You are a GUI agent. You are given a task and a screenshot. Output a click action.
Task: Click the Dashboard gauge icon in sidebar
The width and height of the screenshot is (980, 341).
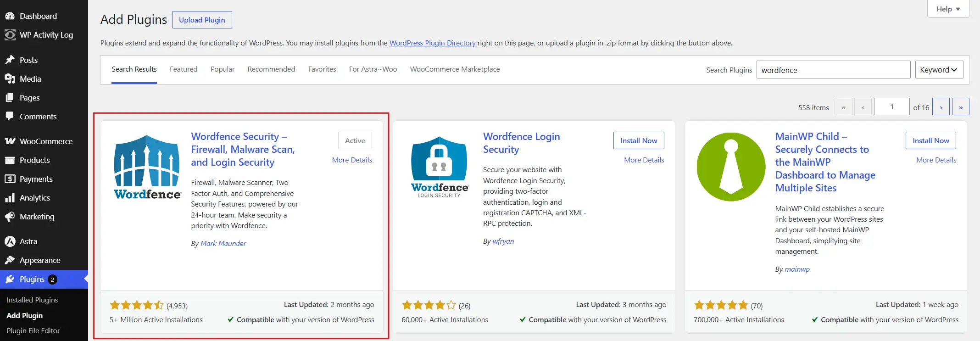pyautogui.click(x=10, y=16)
